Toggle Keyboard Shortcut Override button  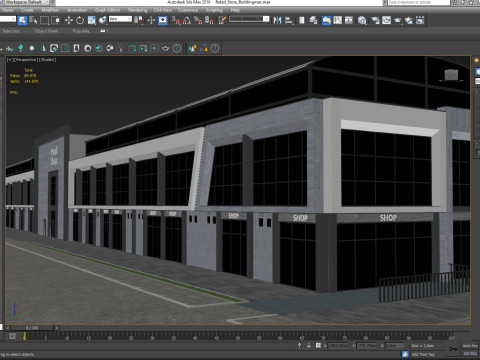(x=163, y=20)
